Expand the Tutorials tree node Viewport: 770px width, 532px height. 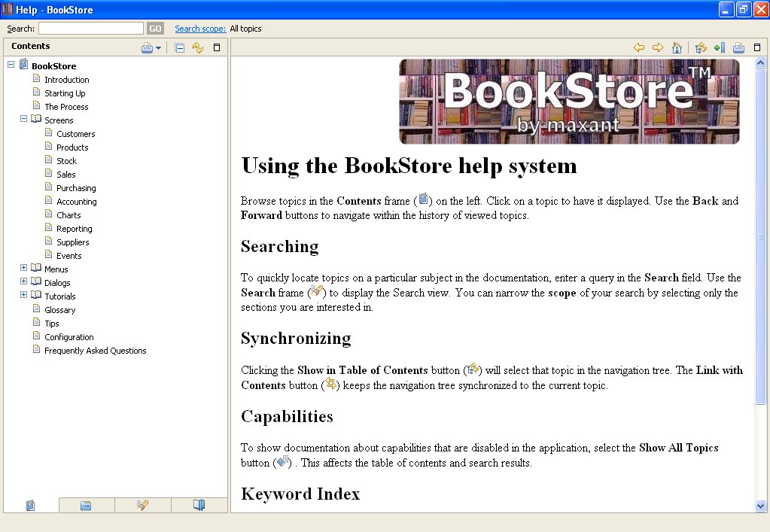23,294
